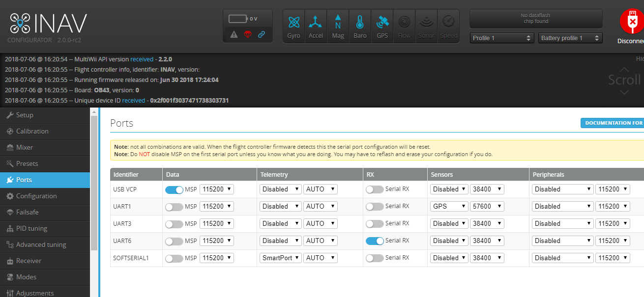Click the Mag sensor status icon
644x297 pixels.
338,27
